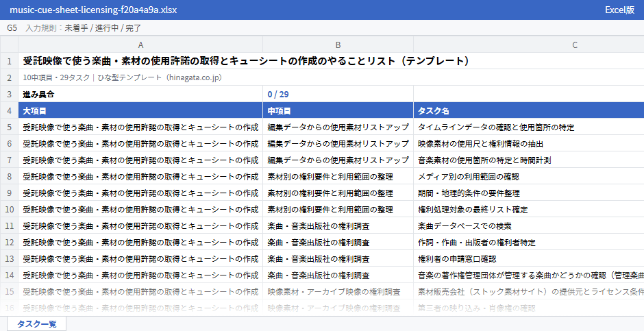Click the file name music-cue-sheet-licensing-f20a4a9a.xlsx
The image size is (644, 331).
(x=93, y=10)
